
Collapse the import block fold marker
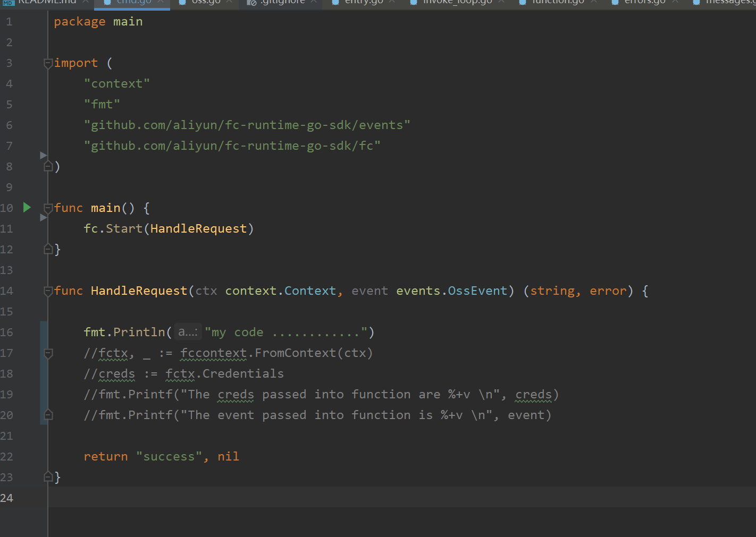(48, 63)
